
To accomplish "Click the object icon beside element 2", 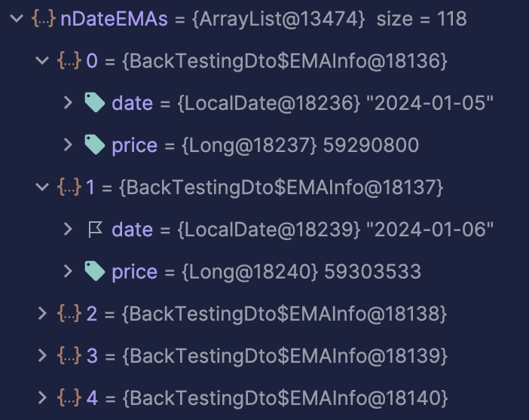I will click(x=69, y=313).
